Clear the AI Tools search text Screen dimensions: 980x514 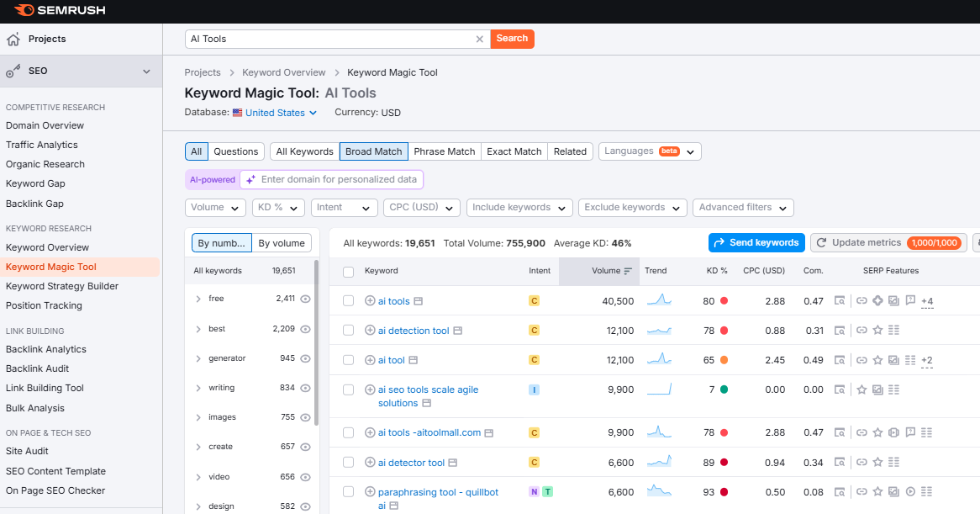pyautogui.click(x=479, y=39)
